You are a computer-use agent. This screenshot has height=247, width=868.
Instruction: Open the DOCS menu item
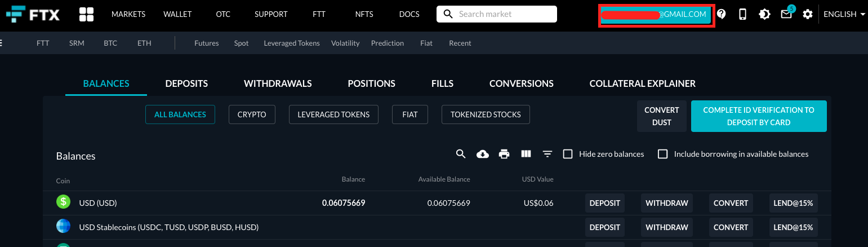pyautogui.click(x=409, y=14)
